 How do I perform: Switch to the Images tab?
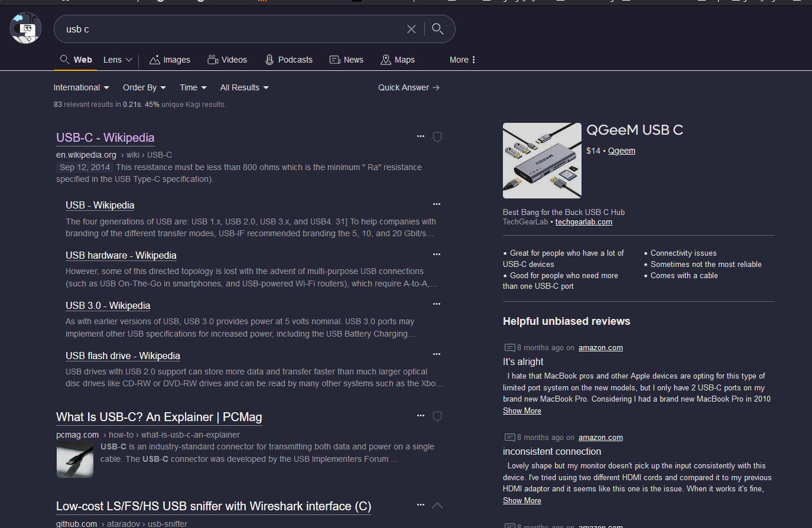coord(170,60)
